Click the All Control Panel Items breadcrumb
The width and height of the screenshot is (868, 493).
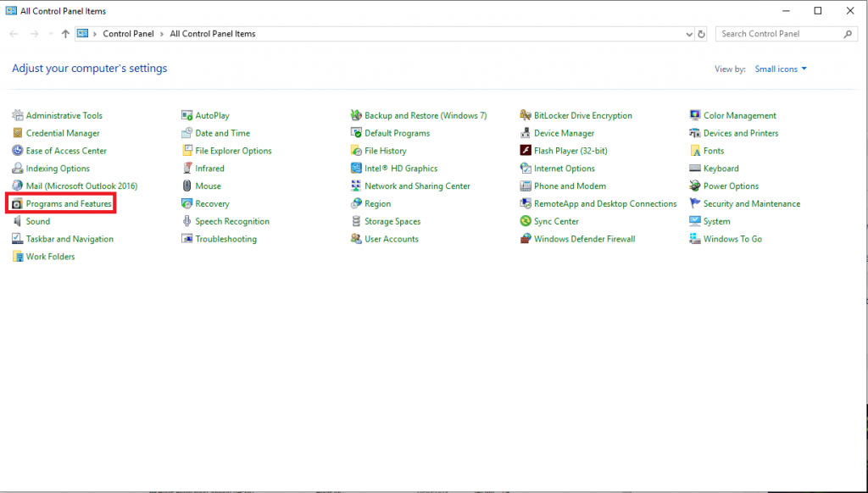click(213, 34)
